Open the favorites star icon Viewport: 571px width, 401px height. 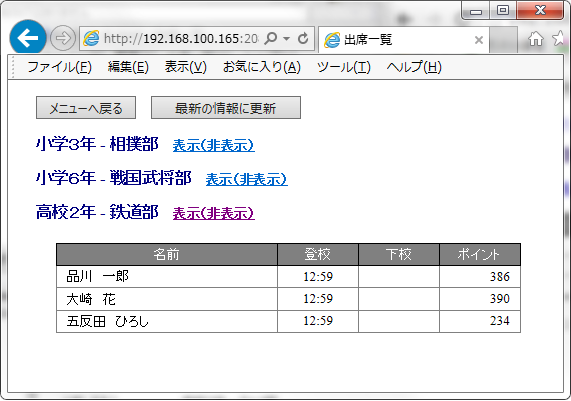(559, 38)
